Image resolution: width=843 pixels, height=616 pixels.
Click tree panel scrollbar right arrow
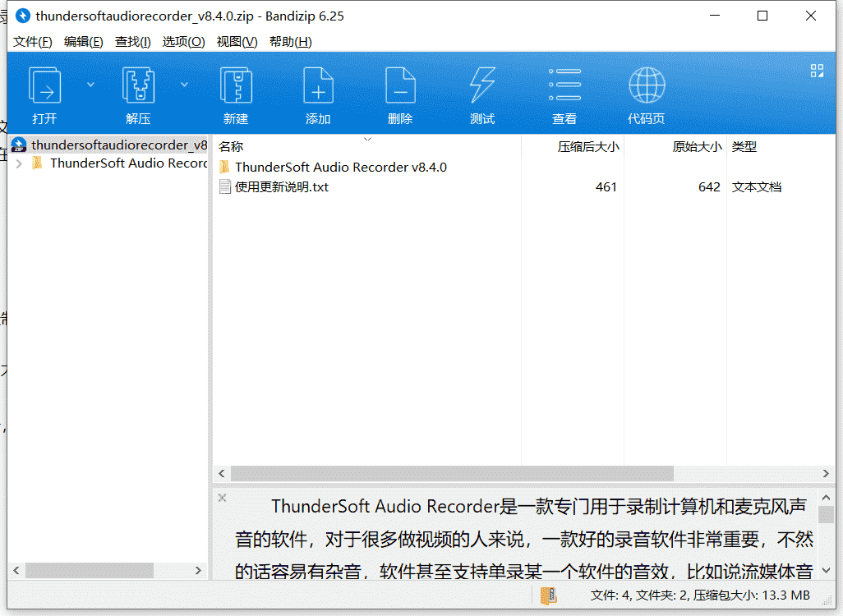pos(198,570)
